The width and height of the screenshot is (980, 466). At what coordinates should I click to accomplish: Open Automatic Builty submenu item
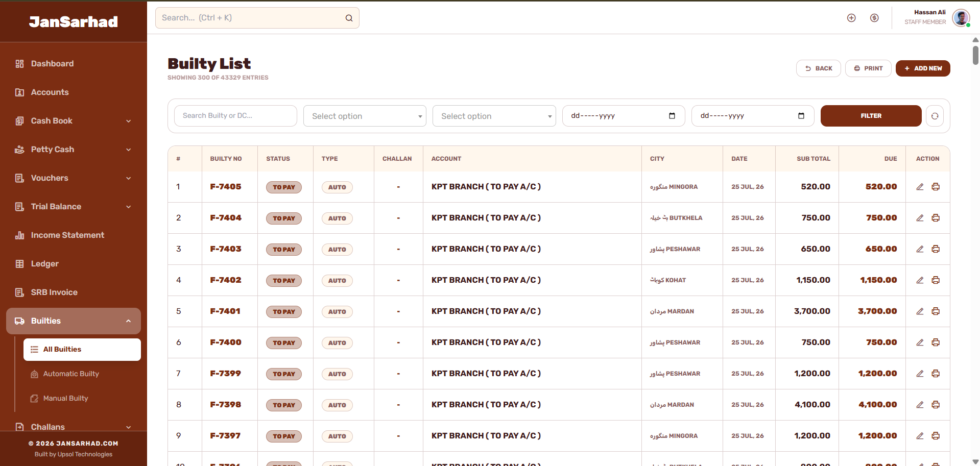point(82,374)
